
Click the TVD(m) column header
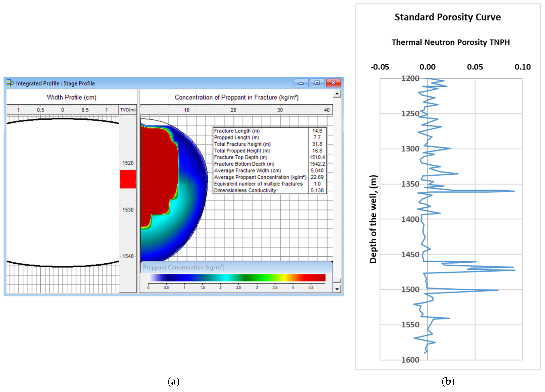click(x=128, y=110)
